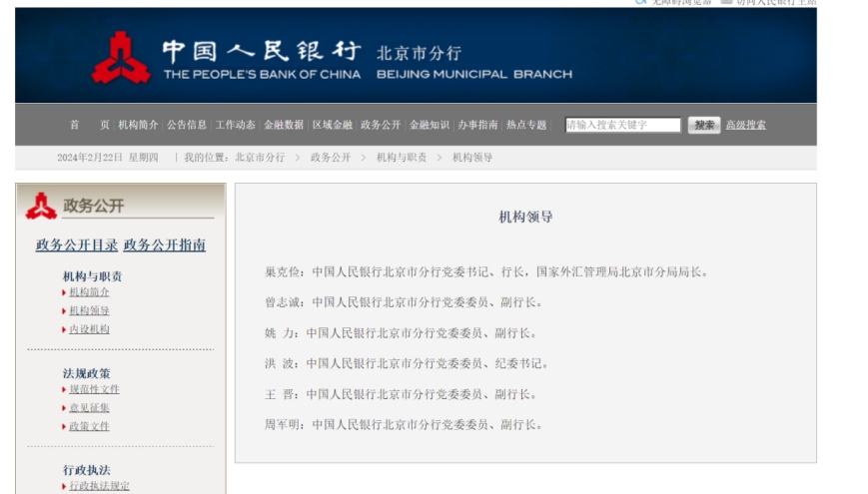Open the 热点专题 navigation item
The width and height of the screenshot is (868, 494).
[526, 125]
